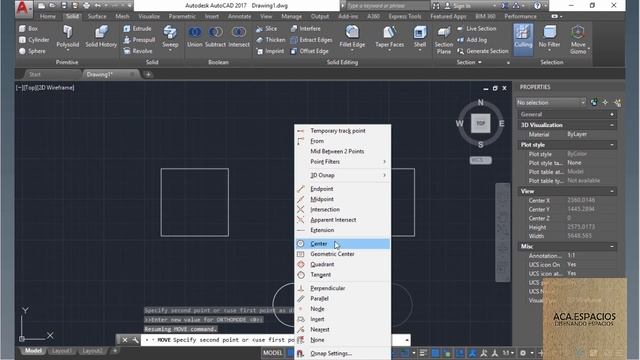Viewport: 640px width, 360px height.
Task: Click the MODEL status bar button
Action: click(x=272, y=353)
